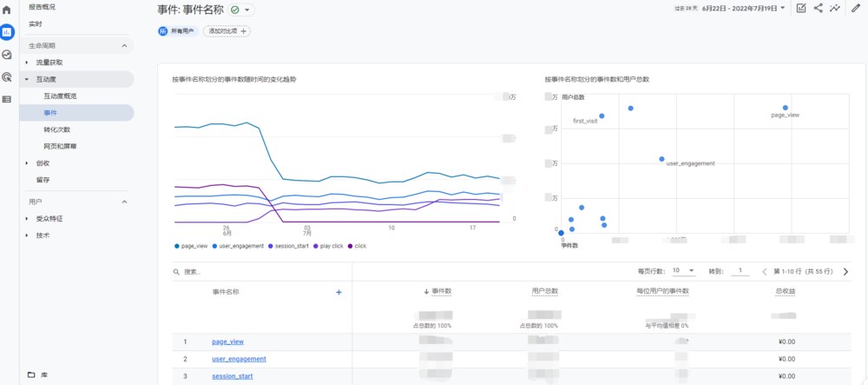Image resolution: width=868 pixels, height=385 pixels.
Task: Click the Home icon in left rail
Action: pyautogui.click(x=7, y=10)
